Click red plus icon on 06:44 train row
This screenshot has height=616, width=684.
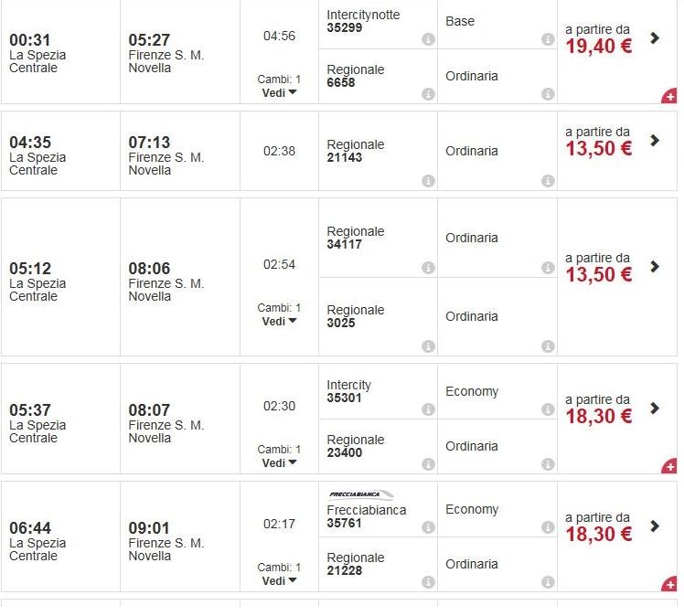point(670,585)
